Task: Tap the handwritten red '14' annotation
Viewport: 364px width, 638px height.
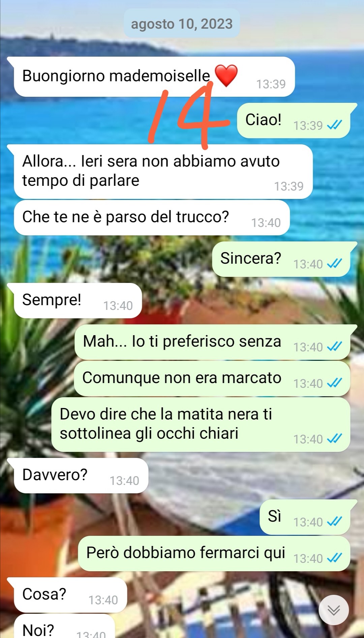Action: 189,115
